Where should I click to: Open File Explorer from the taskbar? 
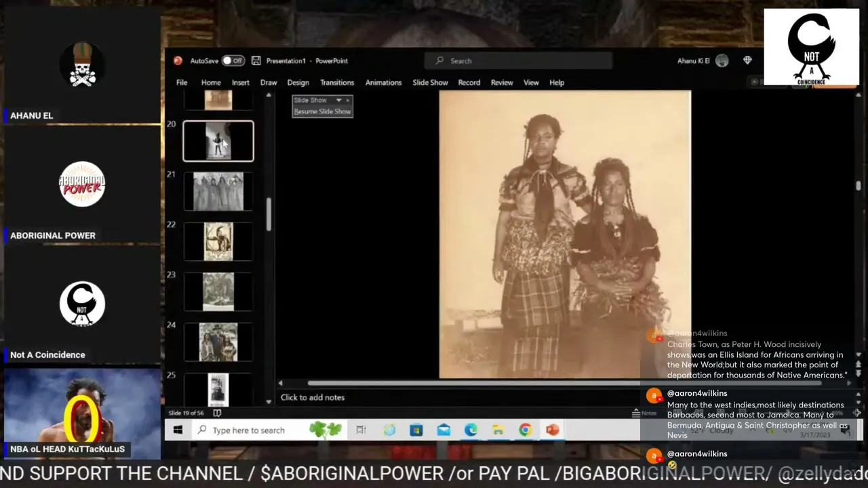point(498,430)
